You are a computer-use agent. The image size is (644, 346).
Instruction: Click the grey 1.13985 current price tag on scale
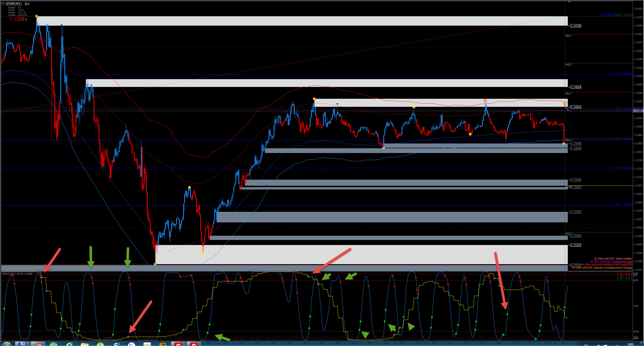click(638, 111)
